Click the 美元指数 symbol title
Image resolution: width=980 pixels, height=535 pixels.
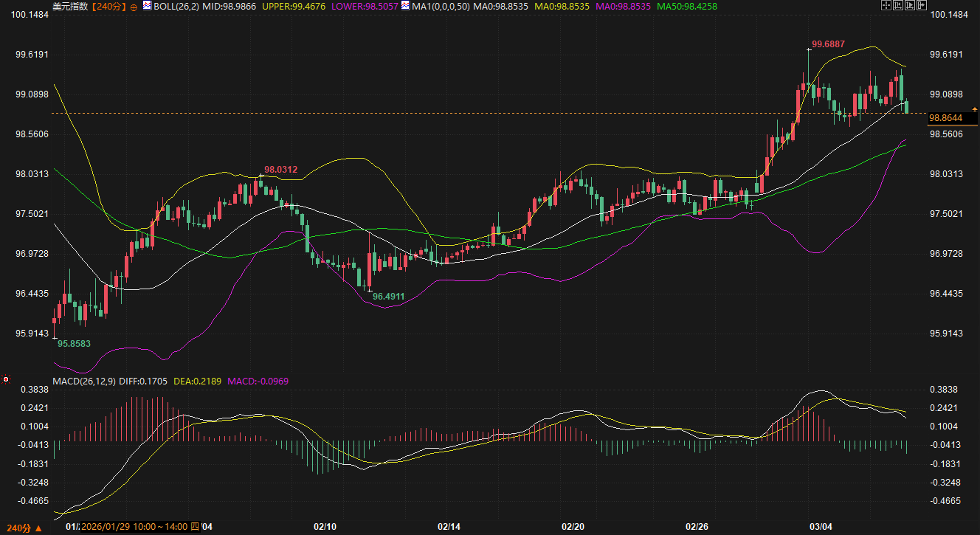click(x=70, y=7)
